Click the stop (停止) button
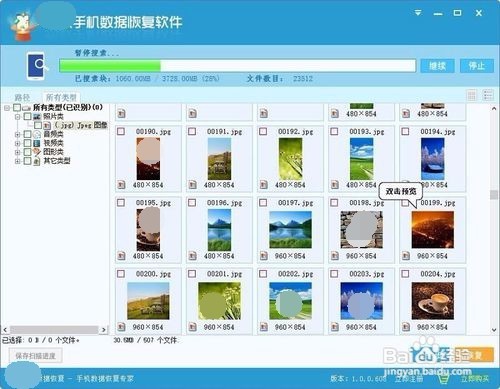The height and width of the screenshot is (389, 500). click(477, 66)
